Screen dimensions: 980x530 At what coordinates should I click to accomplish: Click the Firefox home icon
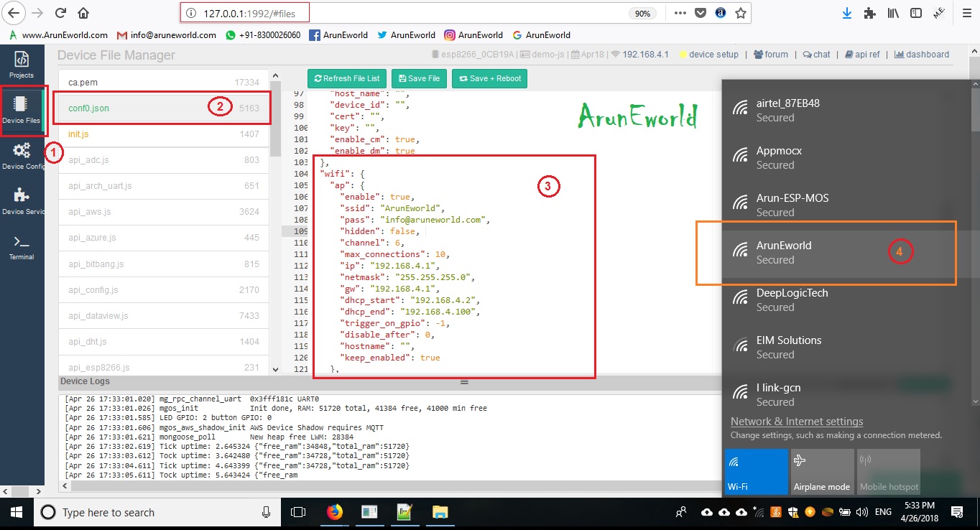[x=83, y=13]
